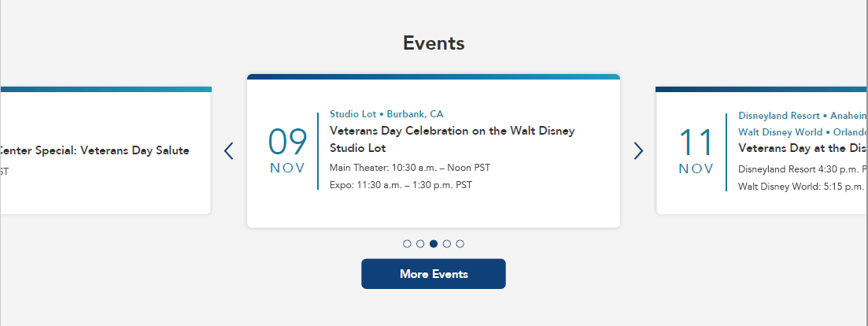Select the Disneyland Resort • Anaheim location text
868x326 pixels.
(802, 116)
